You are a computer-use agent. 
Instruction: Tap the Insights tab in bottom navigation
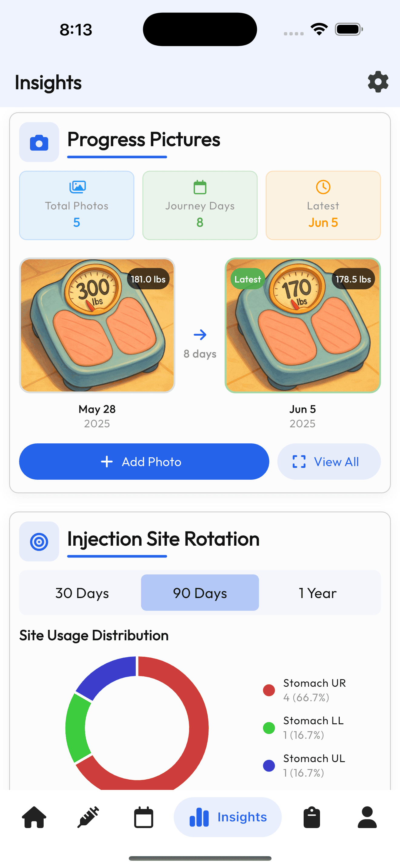point(228,817)
